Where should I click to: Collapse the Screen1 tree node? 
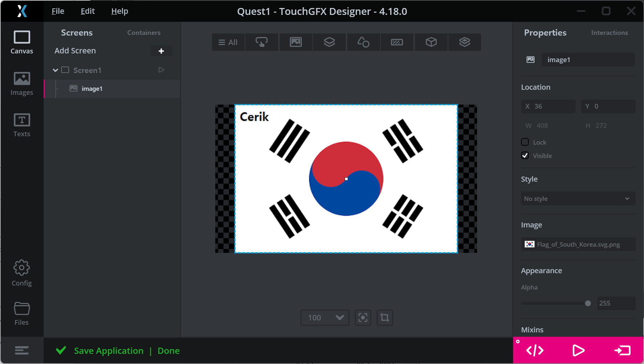tap(55, 70)
